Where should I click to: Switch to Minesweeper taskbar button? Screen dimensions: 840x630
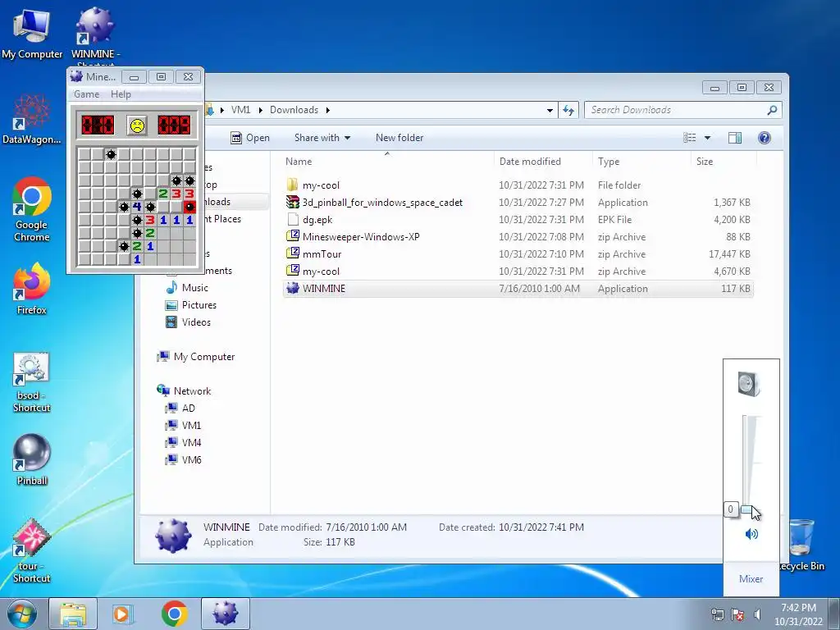(x=225, y=614)
